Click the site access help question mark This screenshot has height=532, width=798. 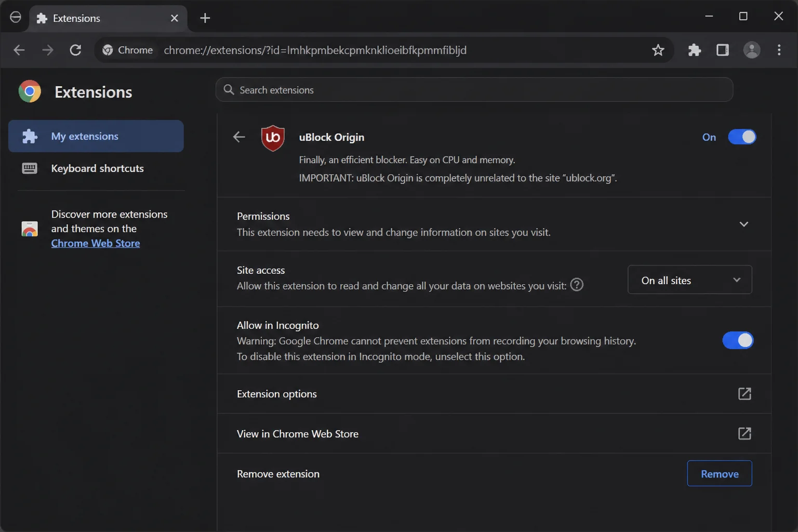[577, 285]
